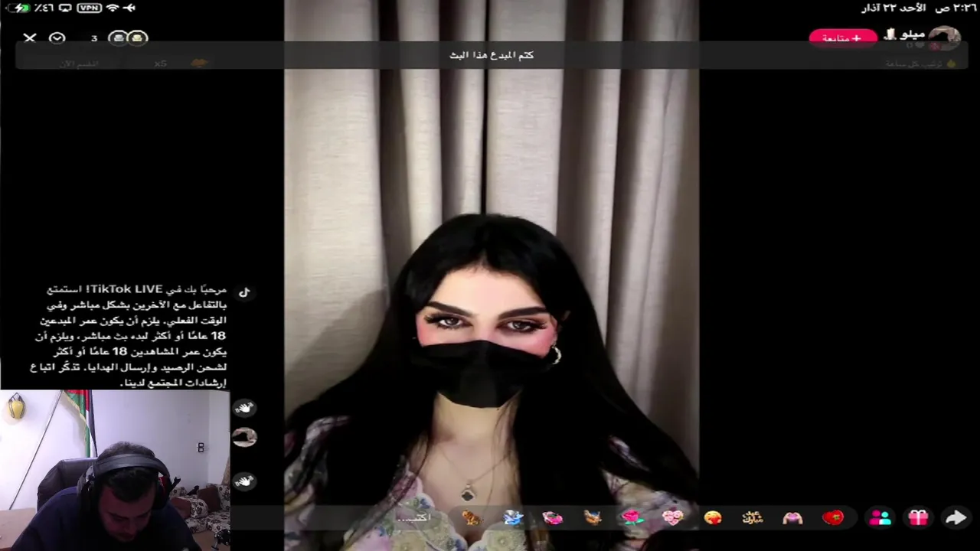Send the pink sports car gift
Image resolution: width=980 pixels, height=551 pixels.
click(552, 518)
